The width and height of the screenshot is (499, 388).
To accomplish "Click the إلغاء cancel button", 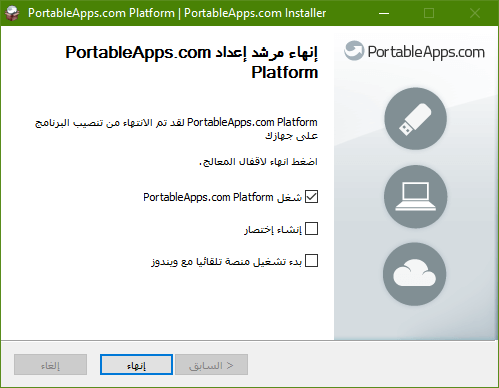I will click(x=50, y=365).
